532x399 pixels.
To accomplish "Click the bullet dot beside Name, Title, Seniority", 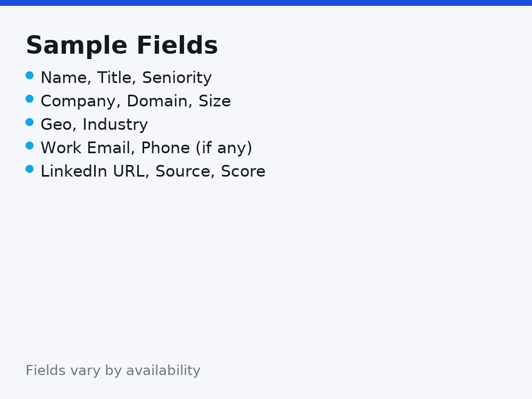I will coord(29,76).
